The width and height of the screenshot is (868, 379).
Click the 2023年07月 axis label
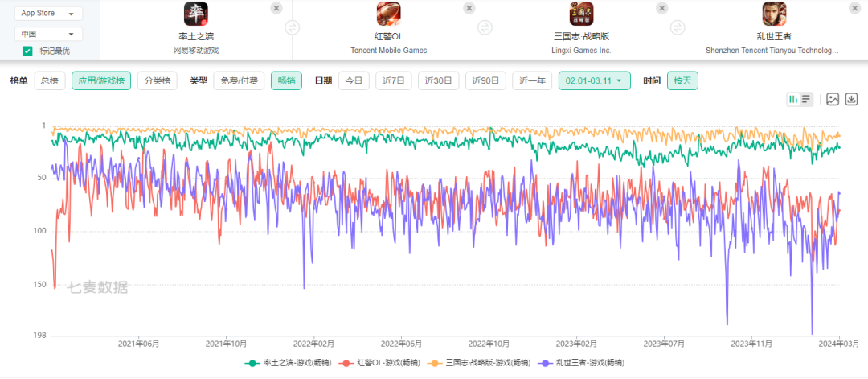[665, 344]
